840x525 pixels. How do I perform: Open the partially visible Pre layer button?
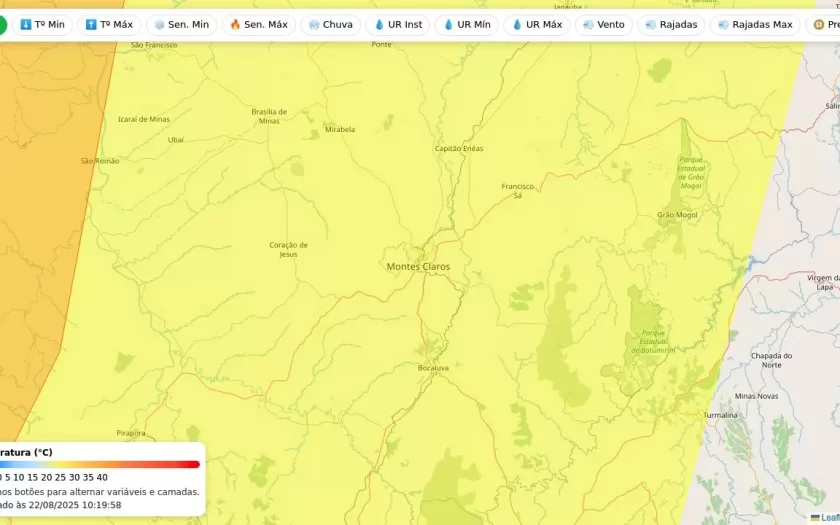(x=823, y=24)
